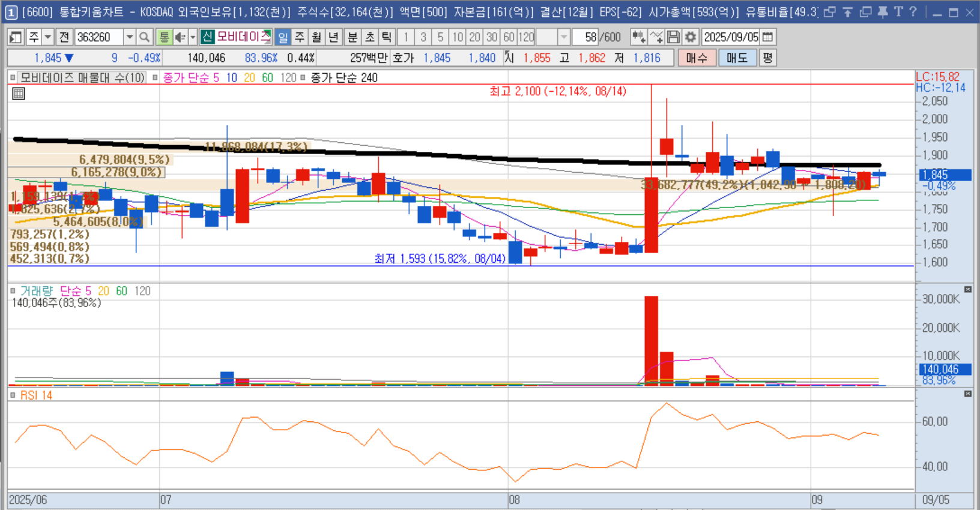
Task: Click the screen number 1 icon in title bar
Action: coord(11,12)
